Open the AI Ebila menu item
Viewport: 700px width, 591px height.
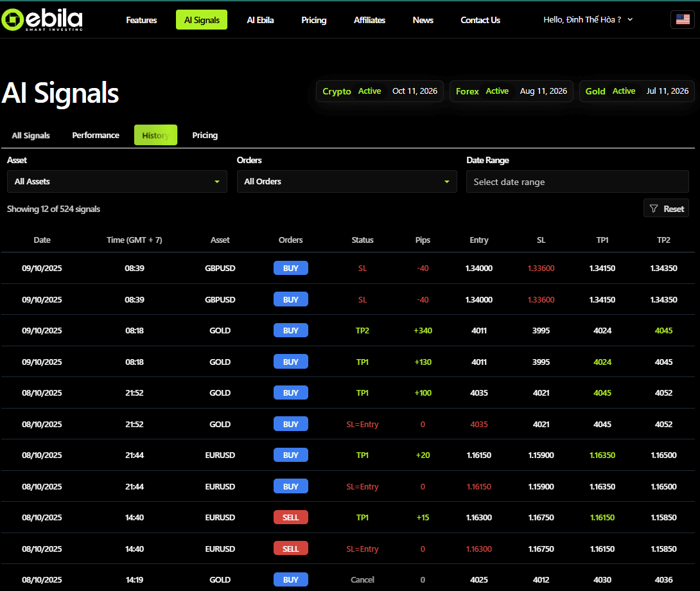tap(260, 20)
